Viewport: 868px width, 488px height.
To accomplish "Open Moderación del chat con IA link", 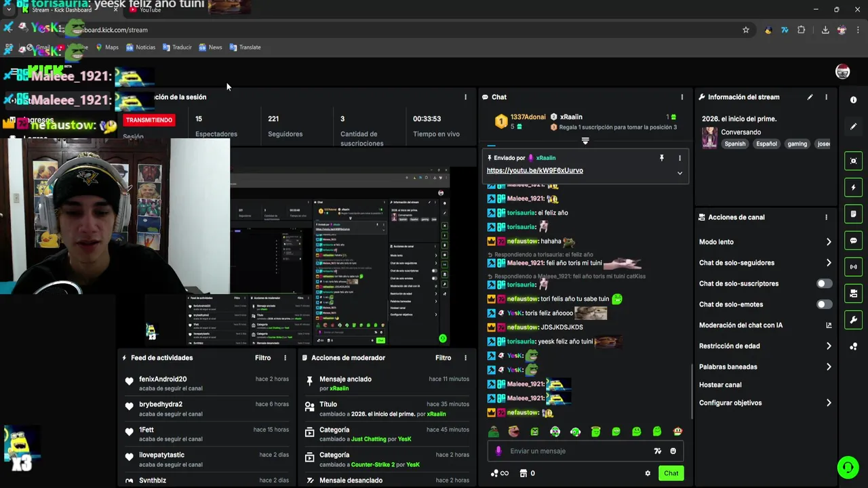I will click(765, 325).
